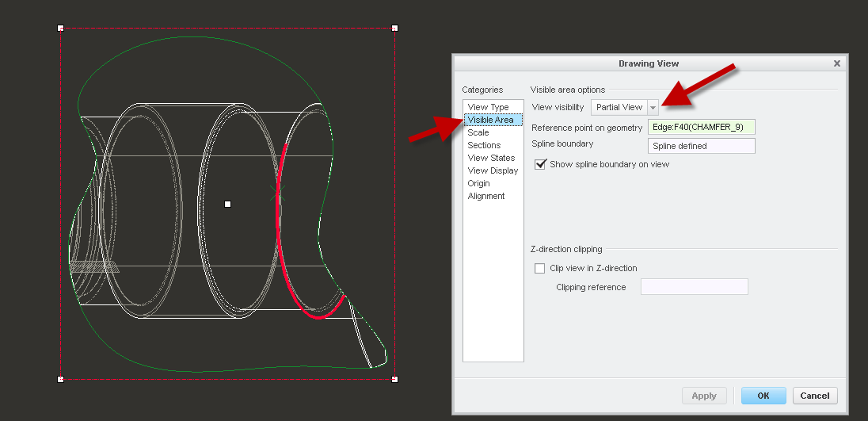Image resolution: width=868 pixels, height=421 pixels.
Task: Click the Drawing View title bar
Action: click(x=649, y=63)
